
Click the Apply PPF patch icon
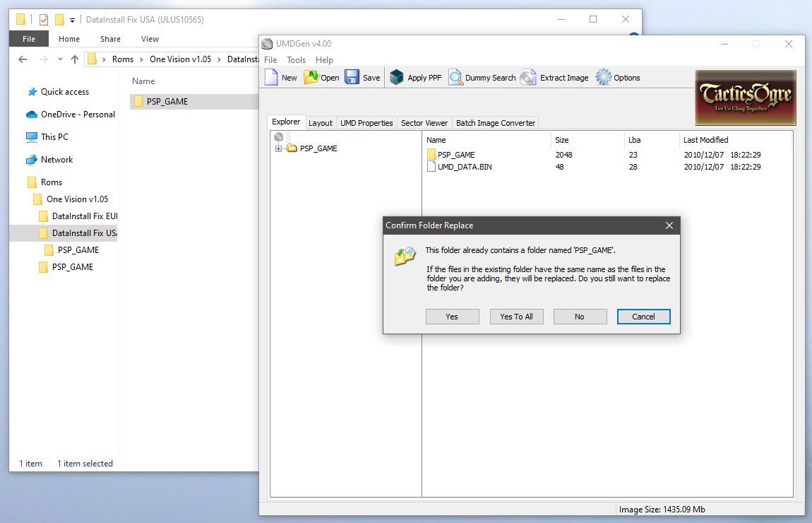pos(397,78)
